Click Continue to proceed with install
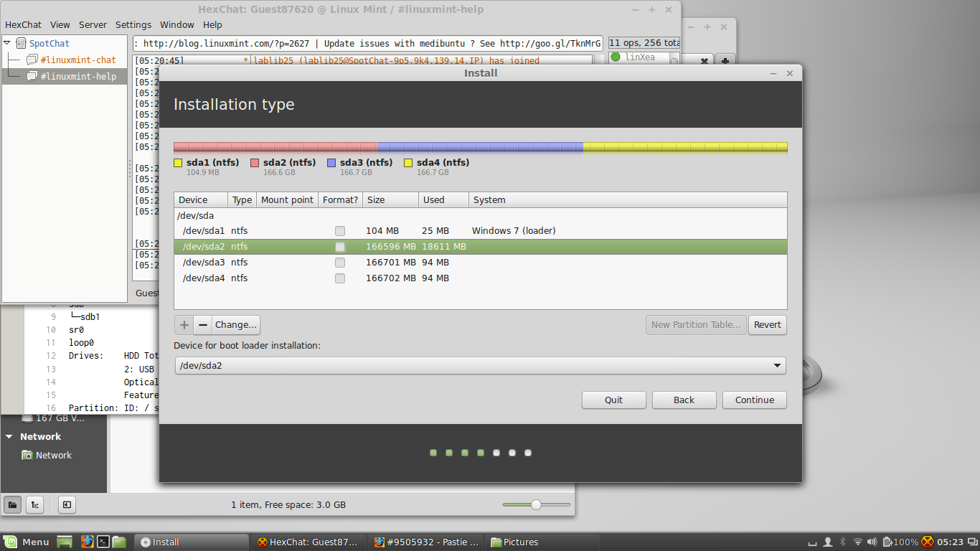980x551 pixels. pos(755,400)
